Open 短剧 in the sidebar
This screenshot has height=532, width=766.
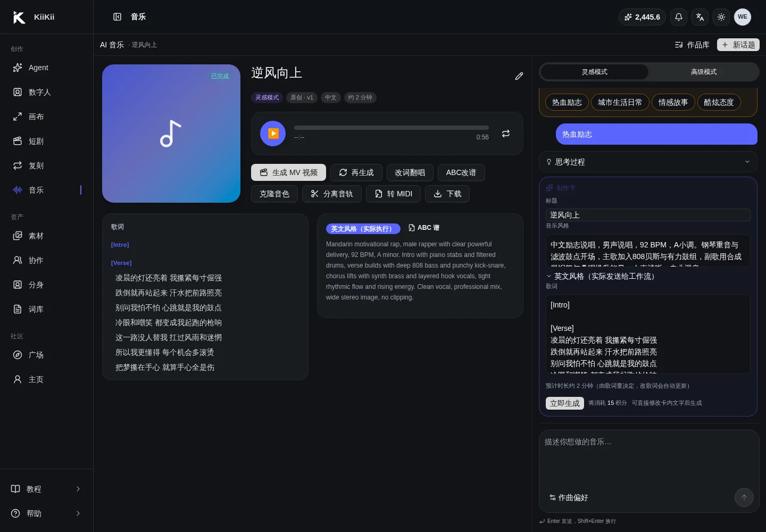47,141
